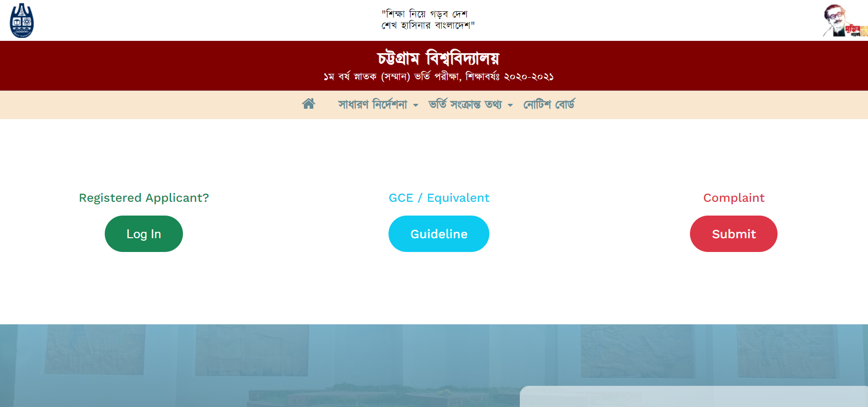
Task: Click the Mujib 100 portrait logo
Action: click(845, 21)
